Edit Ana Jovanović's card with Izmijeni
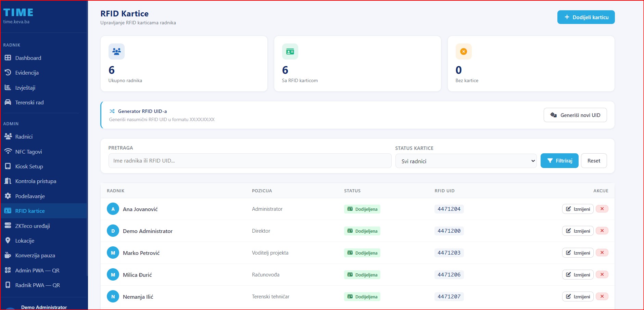The height and width of the screenshot is (310, 644). pyautogui.click(x=578, y=209)
